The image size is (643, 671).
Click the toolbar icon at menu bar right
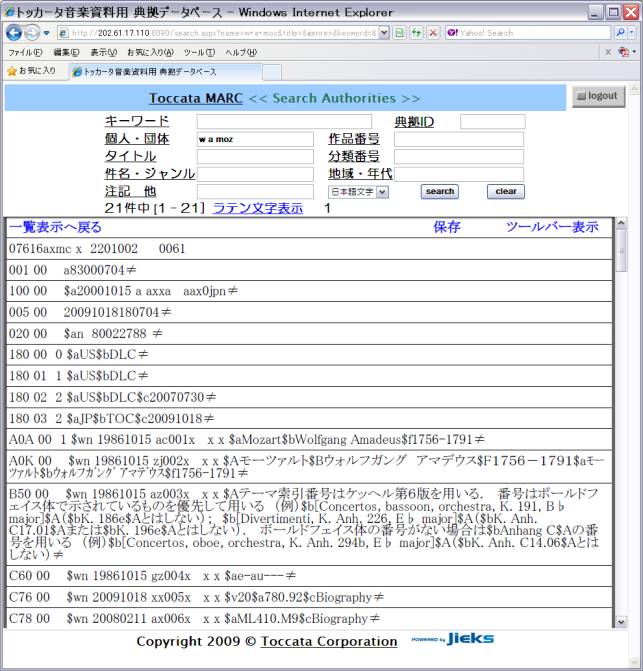[624, 52]
